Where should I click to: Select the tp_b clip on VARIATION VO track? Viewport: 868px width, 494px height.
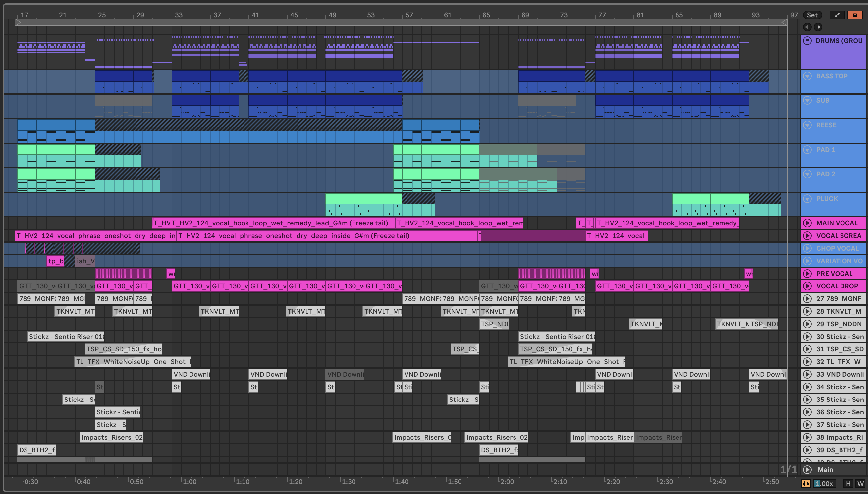55,261
